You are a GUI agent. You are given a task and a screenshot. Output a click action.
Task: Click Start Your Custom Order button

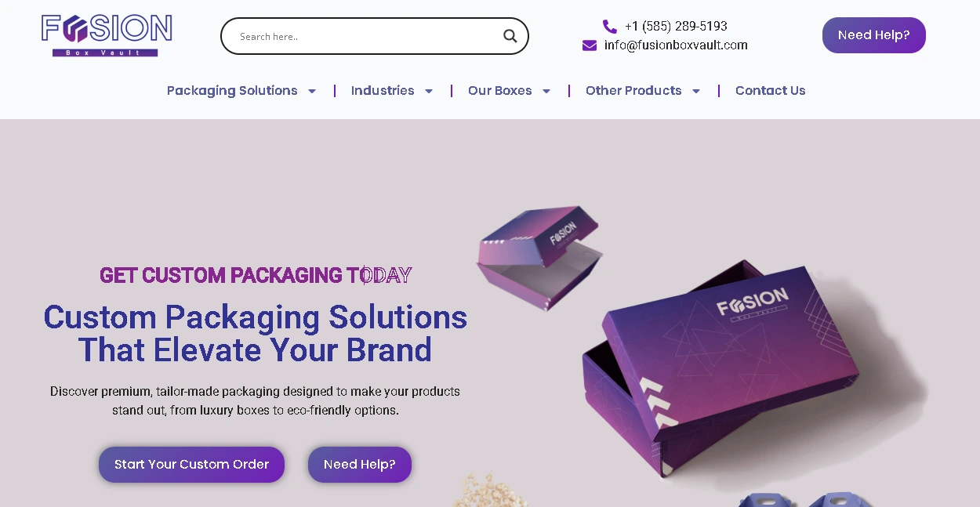191,465
